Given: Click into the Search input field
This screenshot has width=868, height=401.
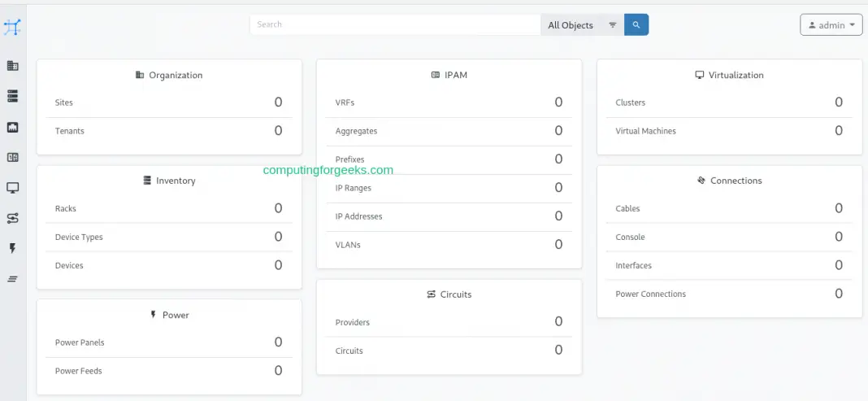Looking at the screenshot, I should (395, 25).
